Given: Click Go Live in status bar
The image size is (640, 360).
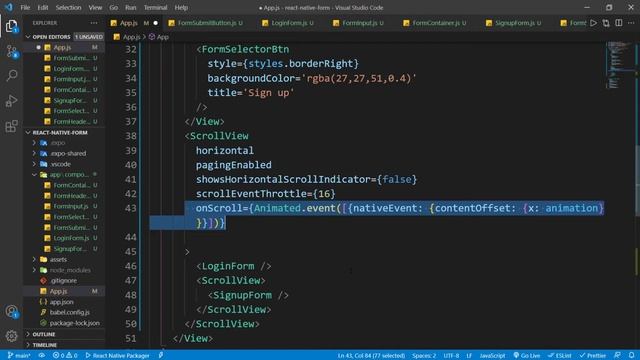Looking at the screenshot, I should click(x=527, y=356).
